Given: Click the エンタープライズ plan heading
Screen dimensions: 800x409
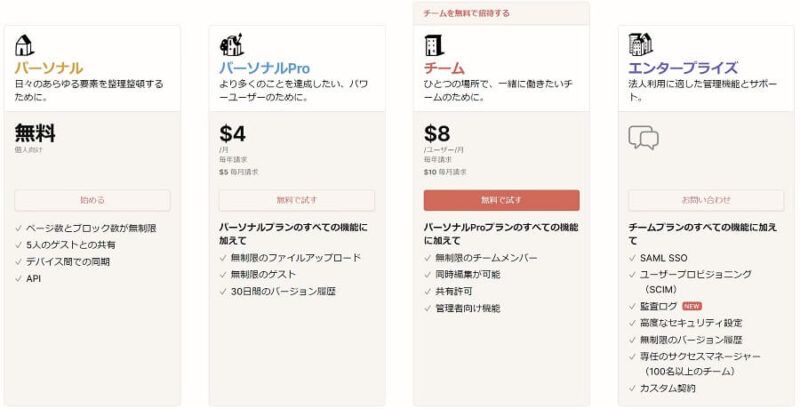Looking at the screenshot, I should coord(683,68).
